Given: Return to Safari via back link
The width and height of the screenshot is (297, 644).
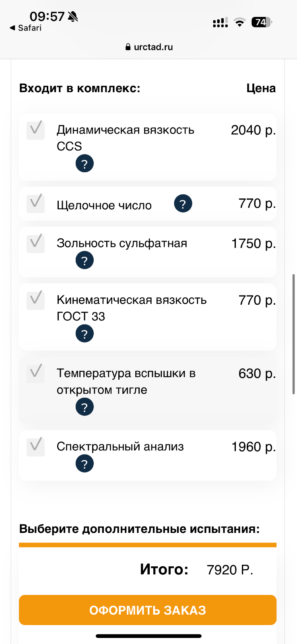Looking at the screenshot, I should tap(26, 28).
